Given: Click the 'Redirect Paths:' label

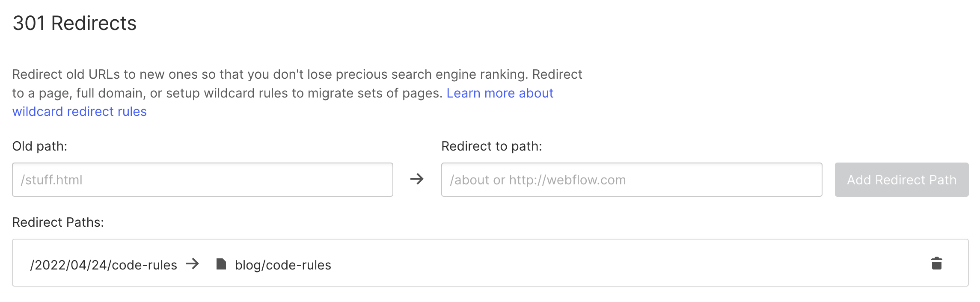Looking at the screenshot, I should click(x=58, y=222).
